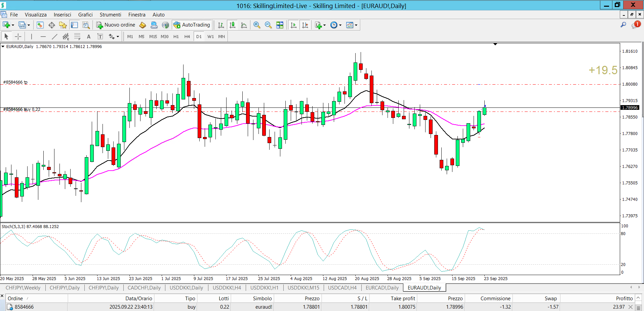The image size is (644, 311).
Task: Open the Data Window panel icon
Action: pyautogui.click(x=51, y=25)
